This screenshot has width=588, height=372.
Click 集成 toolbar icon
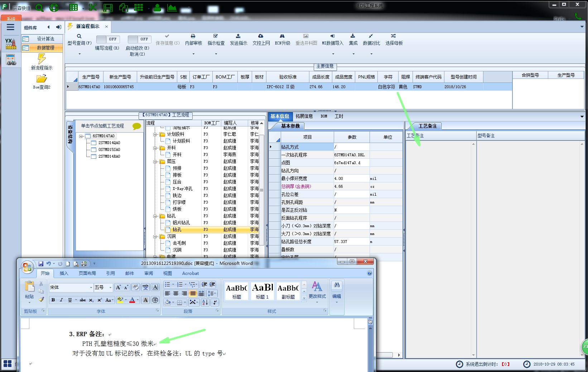pyautogui.click(x=353, y=36)
